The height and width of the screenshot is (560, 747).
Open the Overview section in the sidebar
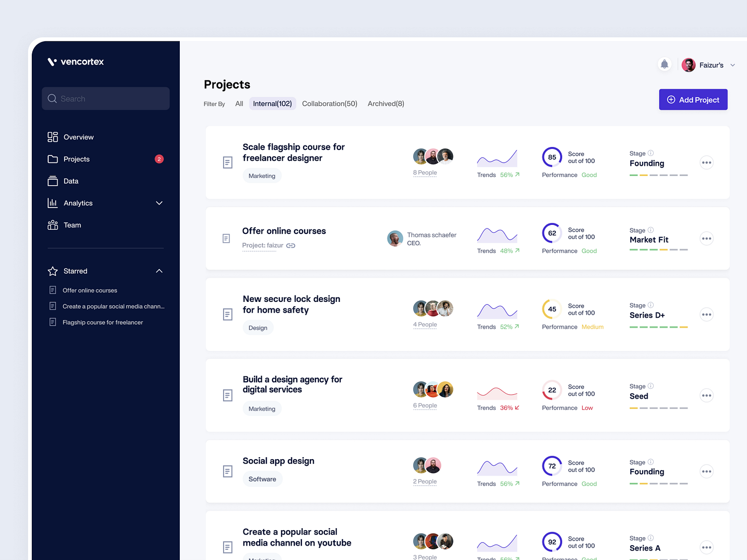click(78, 137)
